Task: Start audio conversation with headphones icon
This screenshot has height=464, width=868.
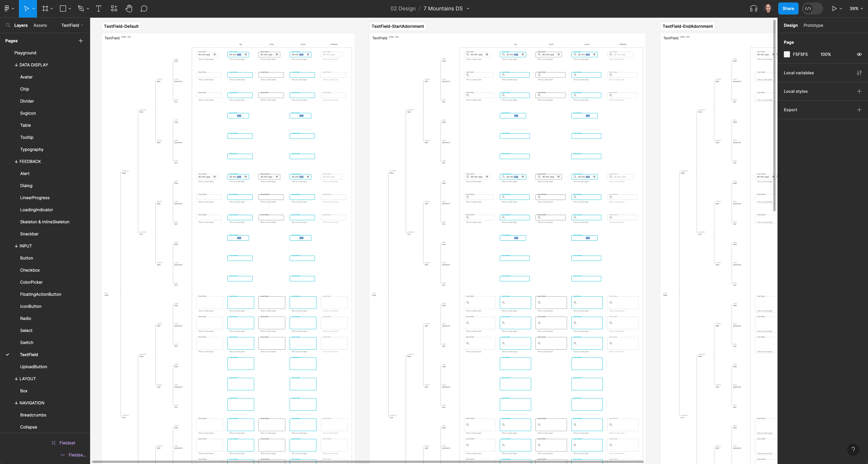Action: pos(754,8)
